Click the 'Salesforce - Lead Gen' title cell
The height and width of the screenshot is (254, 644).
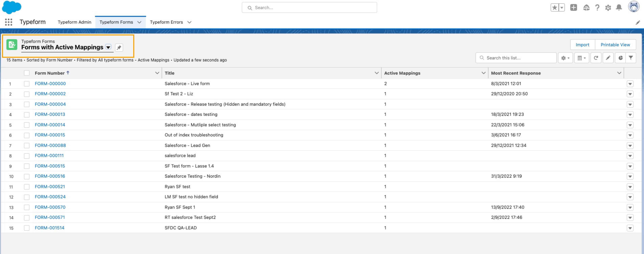click(187, 145)
